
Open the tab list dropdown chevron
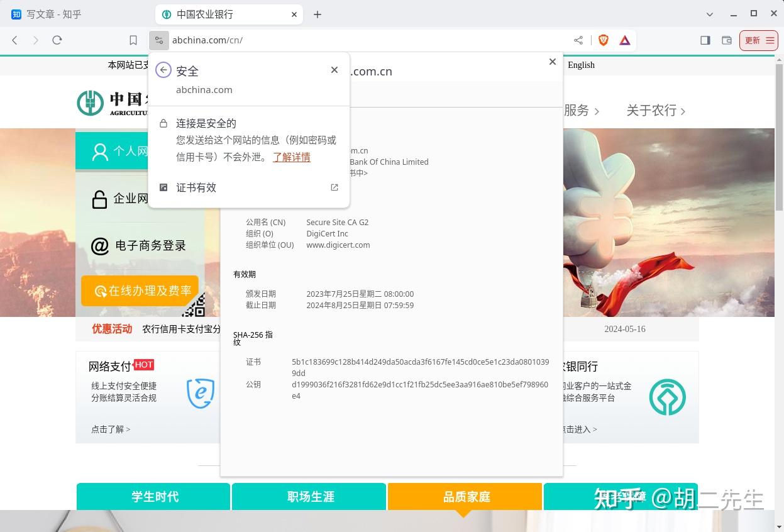[710, 14]
